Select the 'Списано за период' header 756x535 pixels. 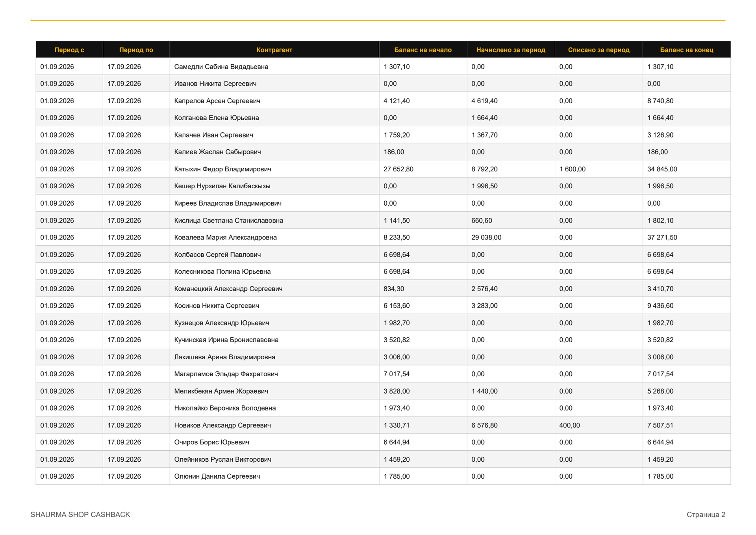click(599, 50)
